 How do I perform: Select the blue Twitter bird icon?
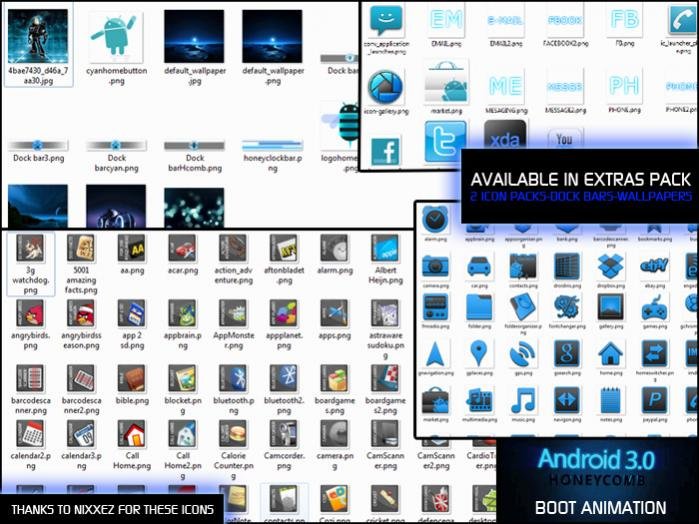(445, 142)
